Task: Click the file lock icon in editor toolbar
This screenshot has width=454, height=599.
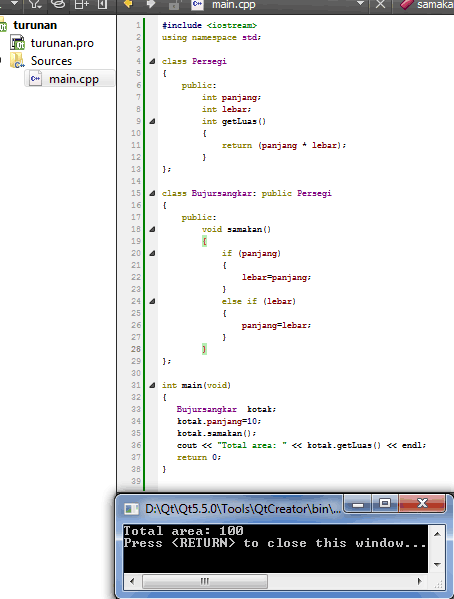Action: (174, 5)
